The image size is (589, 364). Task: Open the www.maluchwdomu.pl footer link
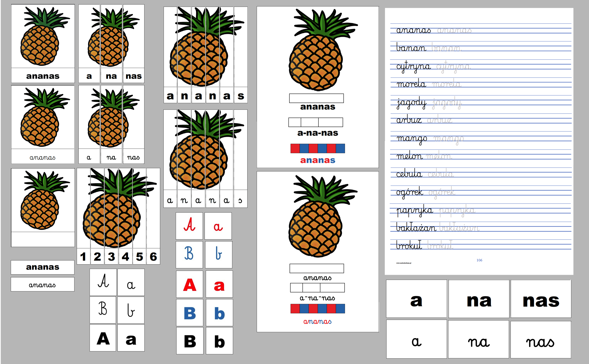click(404, 263)
